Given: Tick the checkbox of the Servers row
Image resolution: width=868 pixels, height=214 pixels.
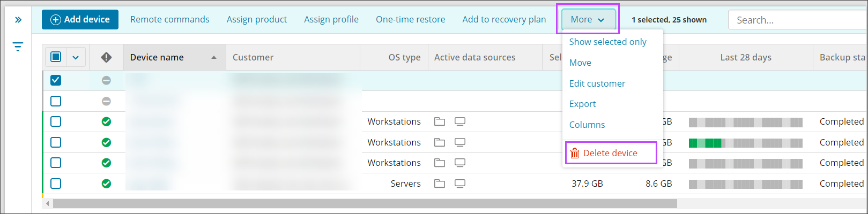Looking at the screenshot, I should [x=56, y=184].
